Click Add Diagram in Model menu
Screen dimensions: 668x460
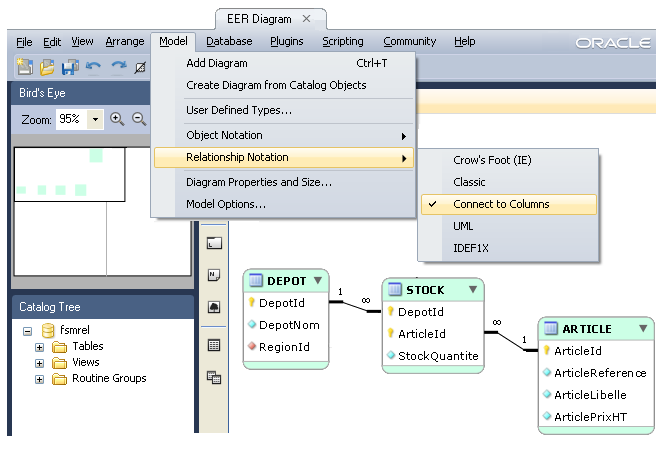(x=217, y=63)
